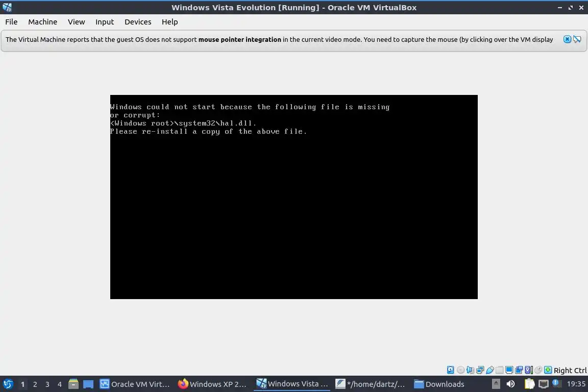Switch to workspace 4
Screen dimensions: 588x392
[60, 384]
